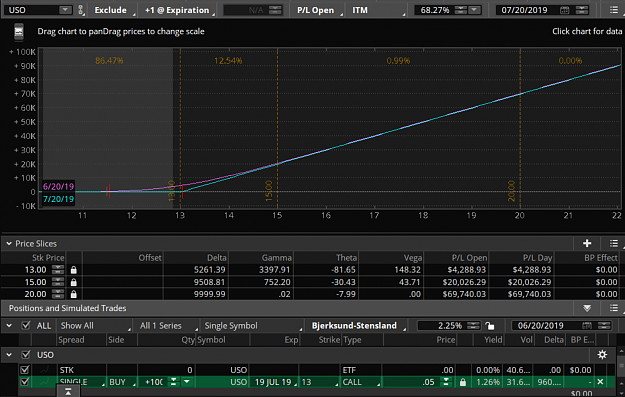Open the CALL type dropdown

(x=361, y=382)
